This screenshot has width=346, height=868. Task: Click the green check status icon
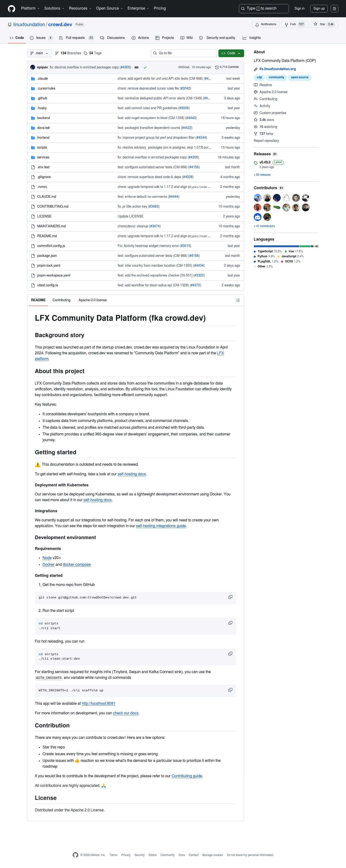(145, 67)
